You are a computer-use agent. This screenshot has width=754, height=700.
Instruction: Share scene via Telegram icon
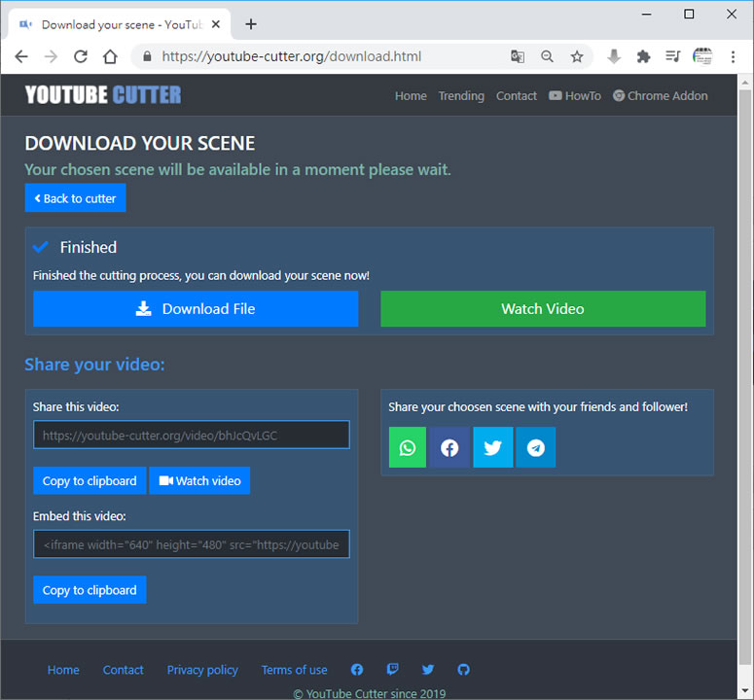coord(536,447)
